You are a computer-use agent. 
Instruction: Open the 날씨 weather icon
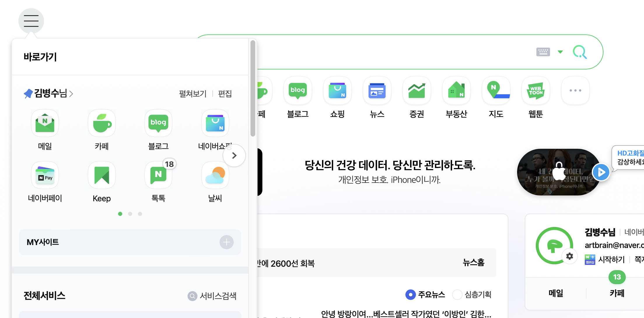tap(215, 175)
